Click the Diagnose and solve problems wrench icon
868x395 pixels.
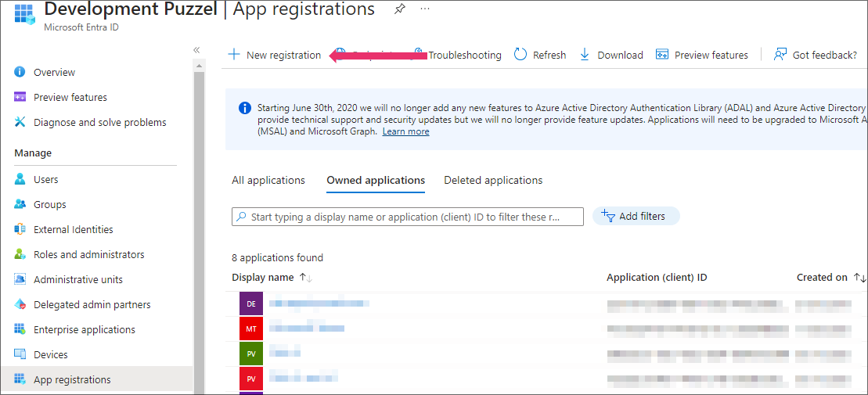[20, 122]
